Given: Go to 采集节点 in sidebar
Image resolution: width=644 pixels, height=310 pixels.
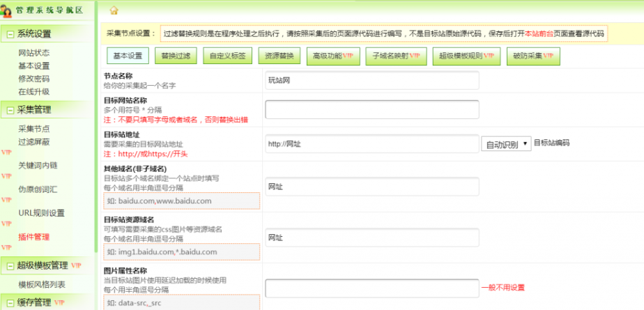Looking at the screenshot, I should (x=33, y=129).
